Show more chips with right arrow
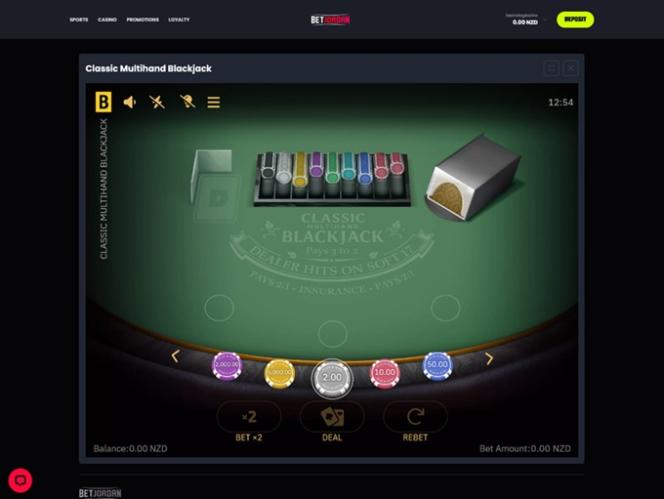The width and height of the screenshot is (664, 499). coord(489,359)
